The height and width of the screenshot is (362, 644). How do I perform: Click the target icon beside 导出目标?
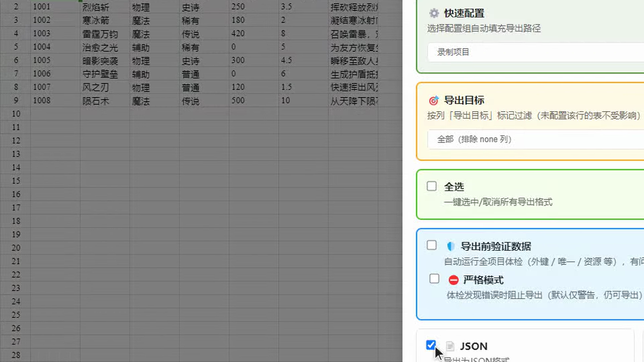click(x=434, y=101)
